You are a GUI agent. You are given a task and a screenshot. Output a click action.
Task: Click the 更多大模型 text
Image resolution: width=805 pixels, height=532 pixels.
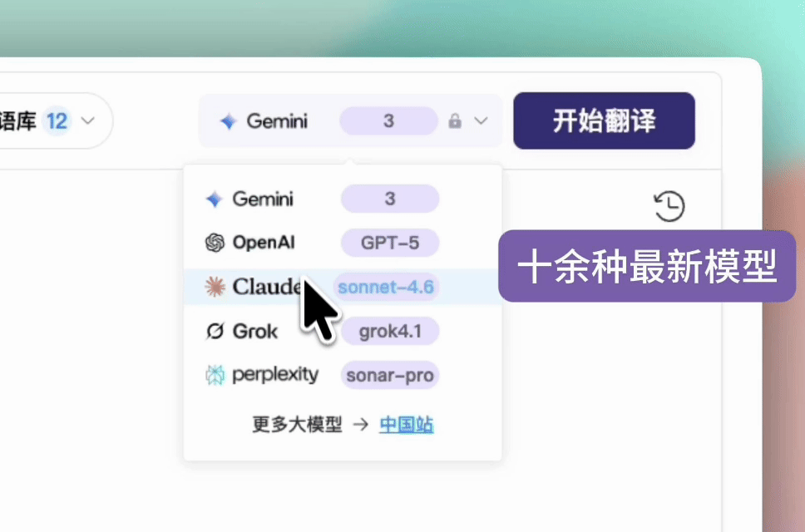click(297, 424)
